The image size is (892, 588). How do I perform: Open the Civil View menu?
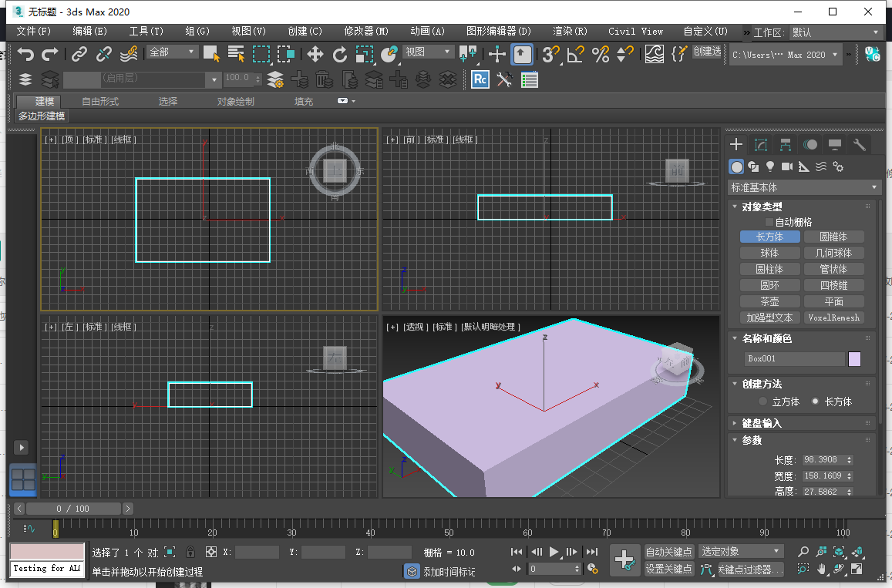coord(635,32)
